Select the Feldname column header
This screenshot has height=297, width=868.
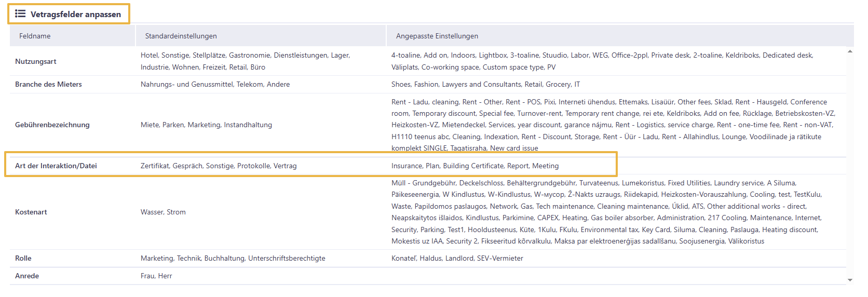click(x=72, y=36)
